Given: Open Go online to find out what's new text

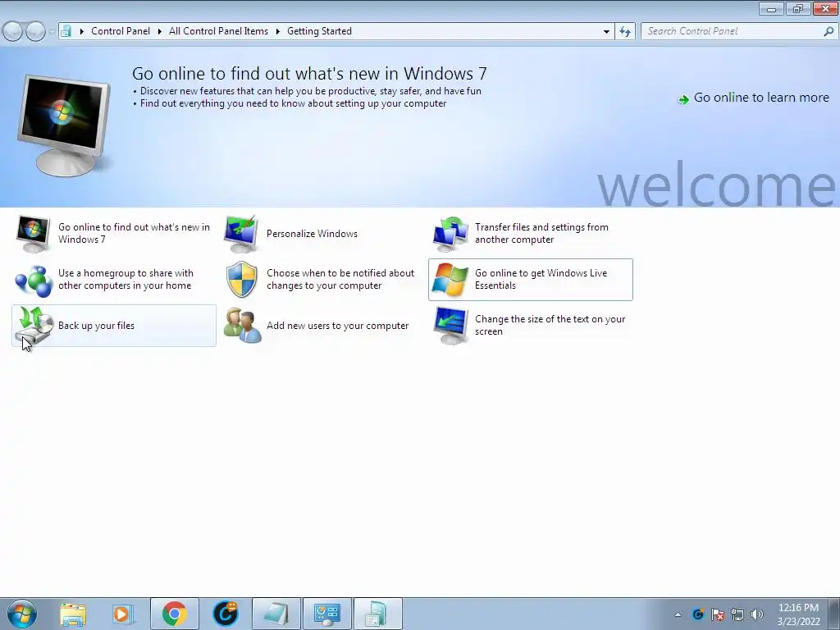Looking at the screenshot, I should [x=134, y=233].
